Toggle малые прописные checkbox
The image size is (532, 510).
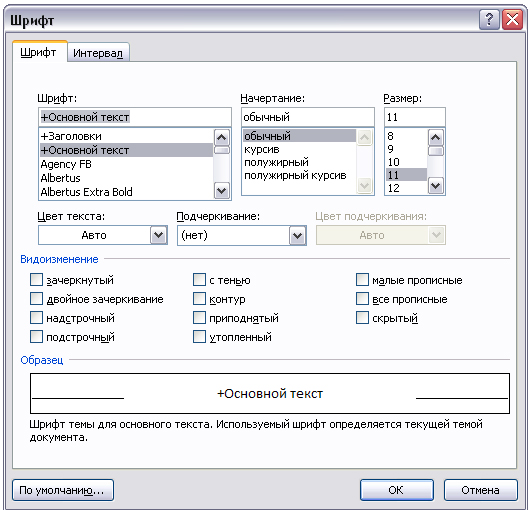click(362, 280)
